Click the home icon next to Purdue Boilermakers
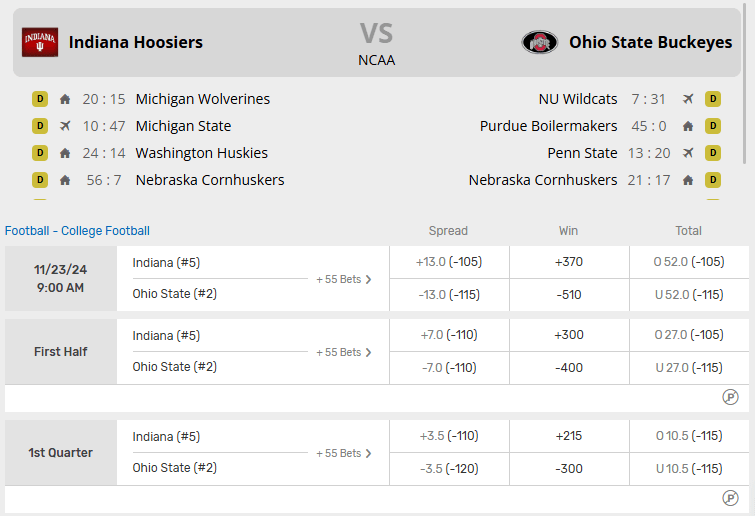Image resolution: width=755 pixels, height=516 pixels. tap(688, 126)
